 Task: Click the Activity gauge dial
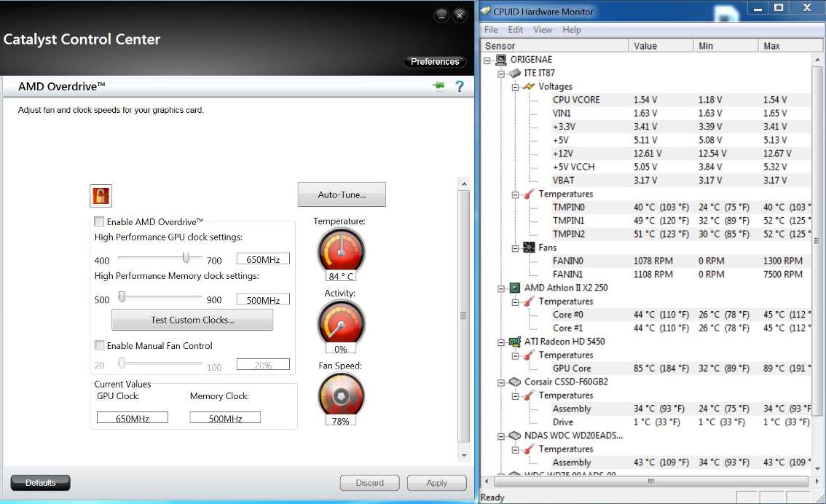point(341,323)
